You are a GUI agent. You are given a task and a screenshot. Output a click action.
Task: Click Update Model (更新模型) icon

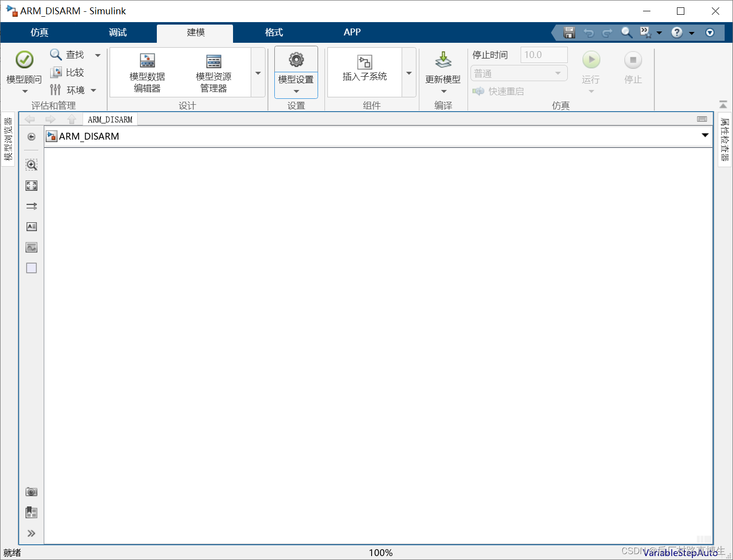point(443,60)
